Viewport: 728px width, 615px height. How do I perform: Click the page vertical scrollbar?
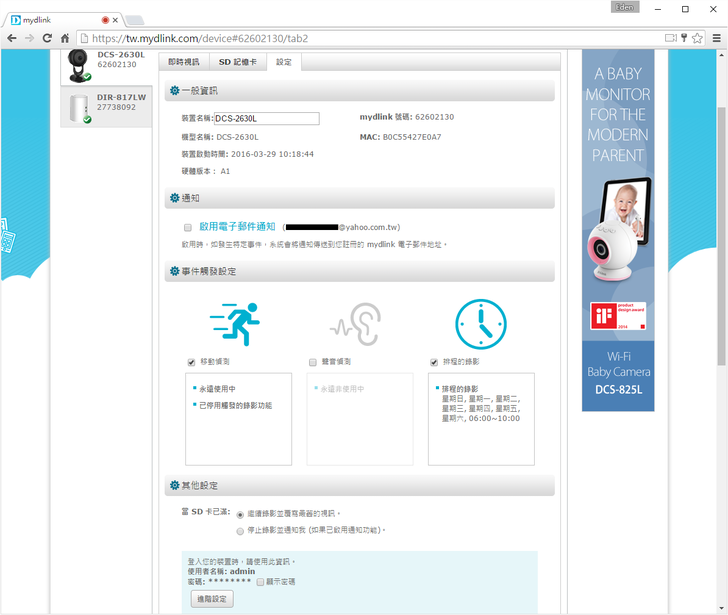click(x=721, y=236)
